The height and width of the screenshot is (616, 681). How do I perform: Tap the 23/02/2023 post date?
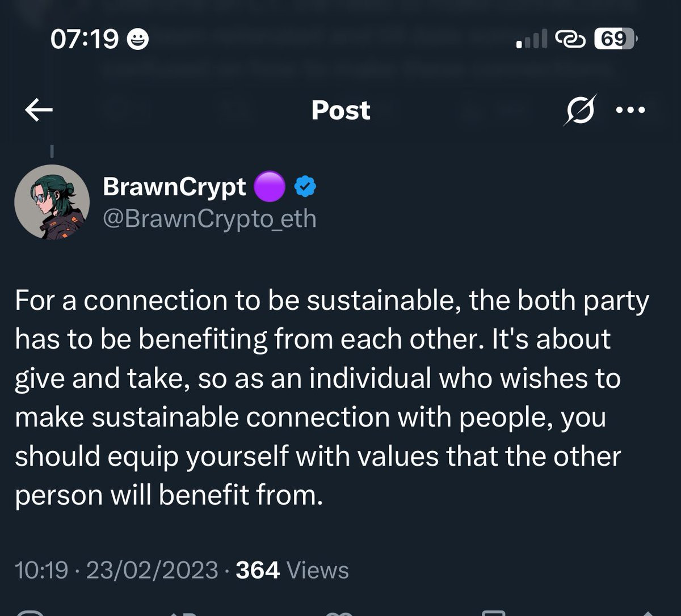[x=152, y=570]
